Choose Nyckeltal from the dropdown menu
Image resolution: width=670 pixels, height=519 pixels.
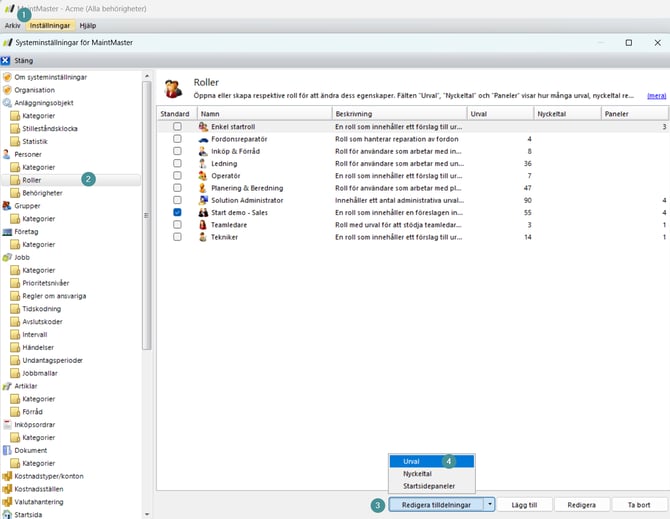[x=432, y=474]
